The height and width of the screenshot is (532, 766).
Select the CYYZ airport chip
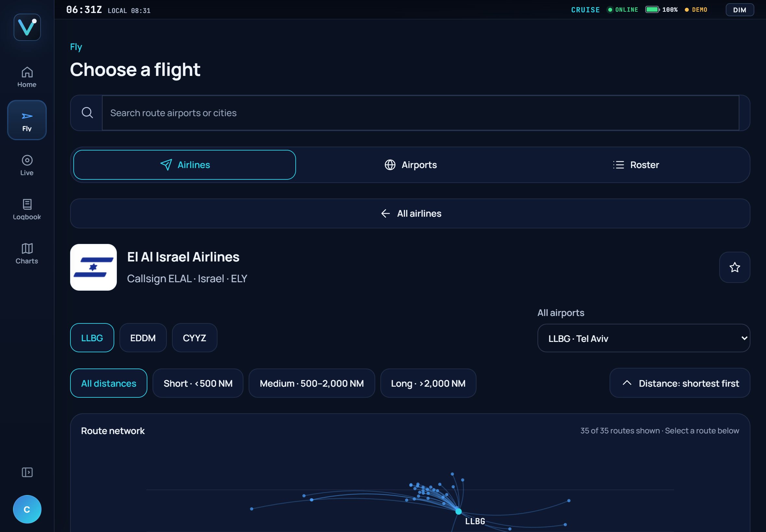coord(194,338)
